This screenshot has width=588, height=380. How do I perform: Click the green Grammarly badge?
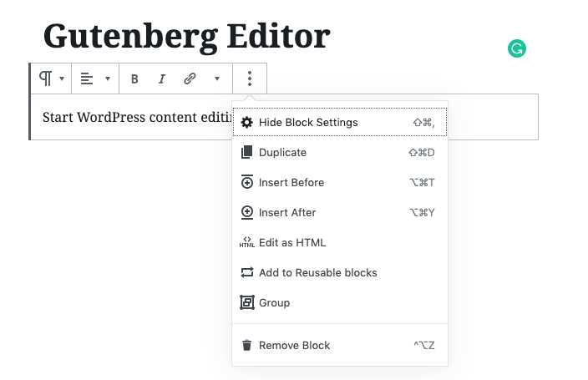tap(517, 48)
